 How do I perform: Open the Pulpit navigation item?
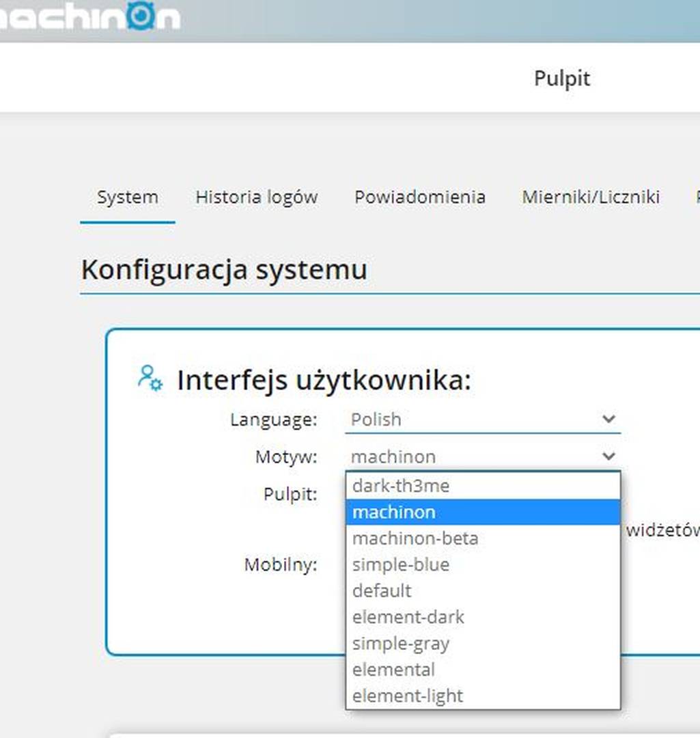pyautogui.click(x=561, y=78)
